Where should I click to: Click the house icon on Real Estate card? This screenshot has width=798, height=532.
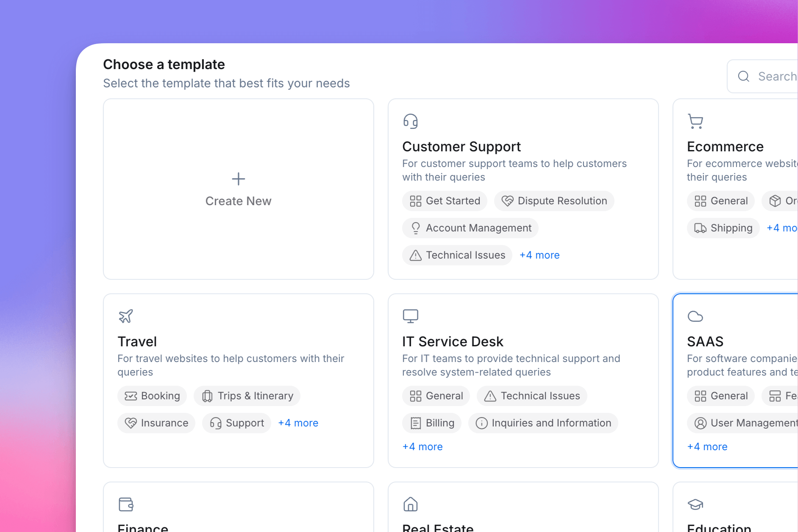(x=410, y=504)
